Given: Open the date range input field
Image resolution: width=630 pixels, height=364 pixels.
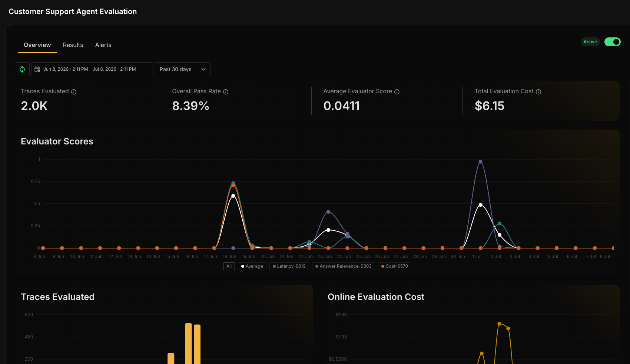Looking at the screenshot, I should (x=92, y=69).
